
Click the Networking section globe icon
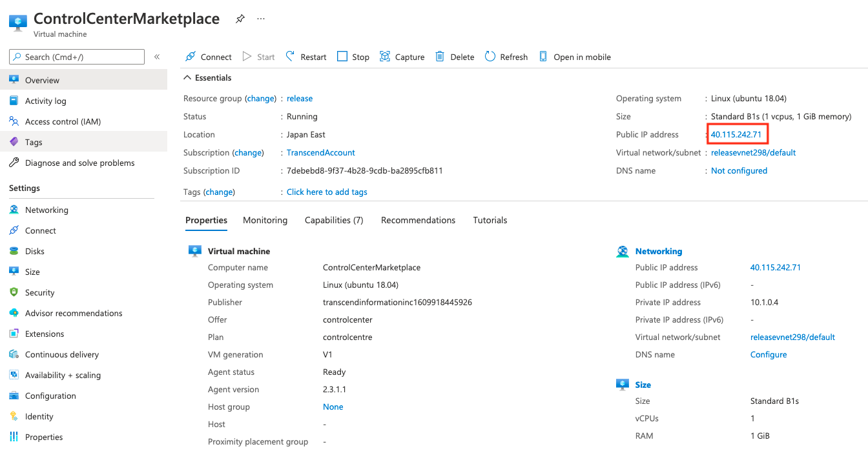click(623, 252)
